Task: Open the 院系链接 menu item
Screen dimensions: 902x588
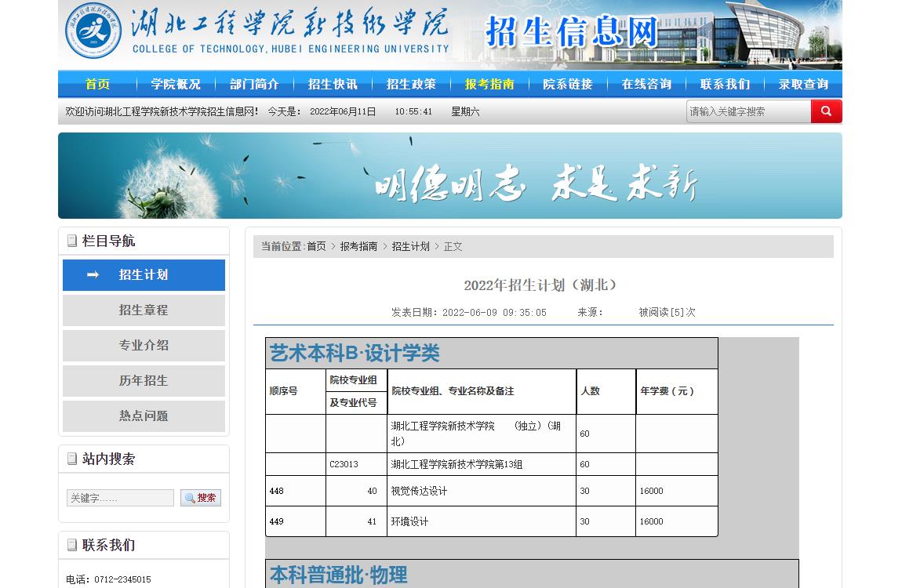Action: click(568, 85)
